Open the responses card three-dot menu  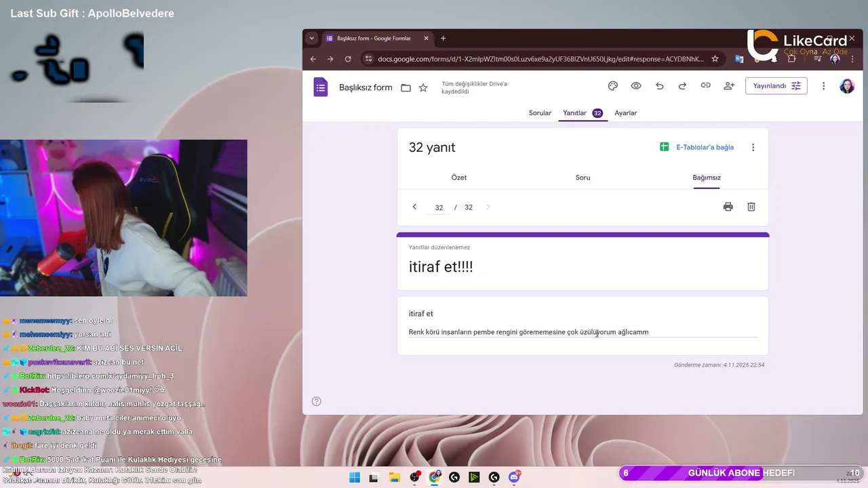(x=753, y=147)
